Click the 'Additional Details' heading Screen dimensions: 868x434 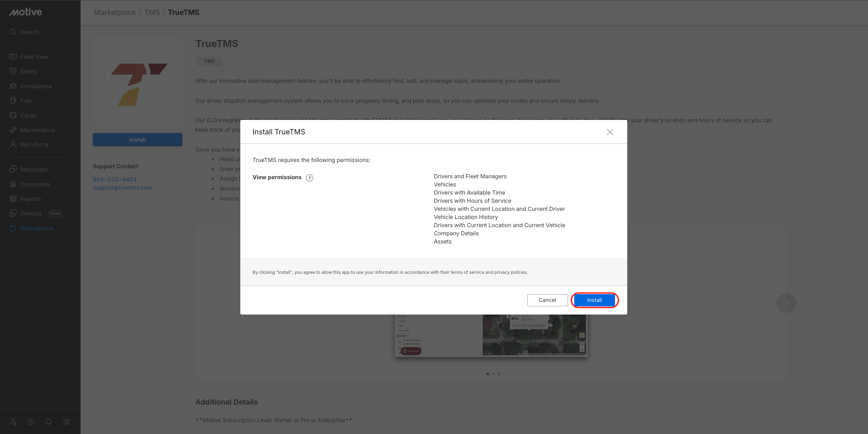(226, 402)
